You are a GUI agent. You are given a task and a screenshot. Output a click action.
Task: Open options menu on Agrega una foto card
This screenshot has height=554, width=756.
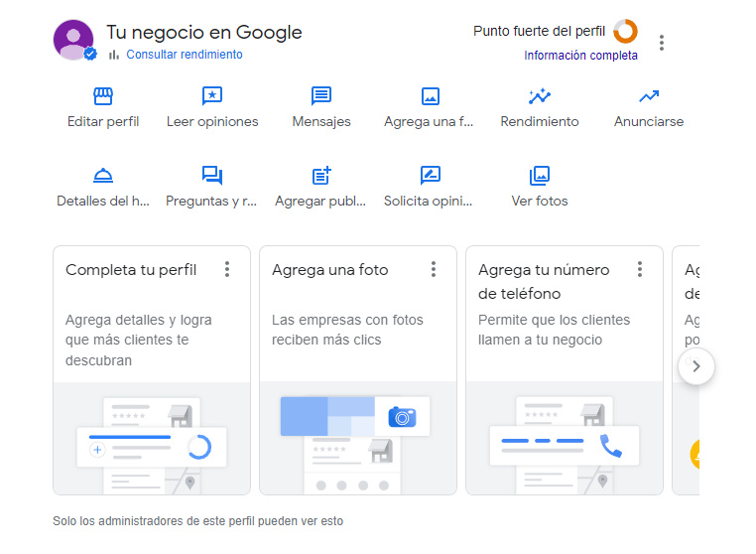[x=434, y=269]
